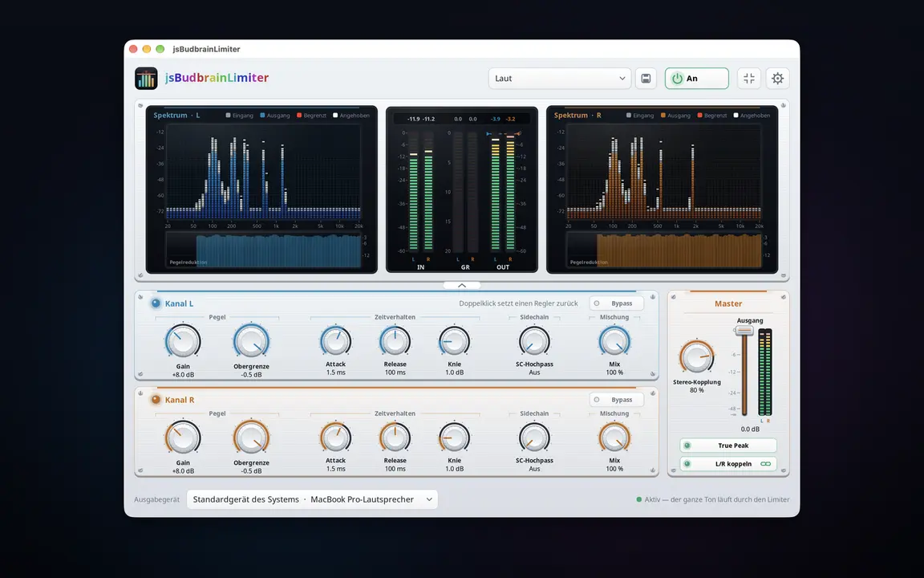Screen dimensions: 924x578
Task: Click the Kanal L Mix knob
Action: (614, 341)
